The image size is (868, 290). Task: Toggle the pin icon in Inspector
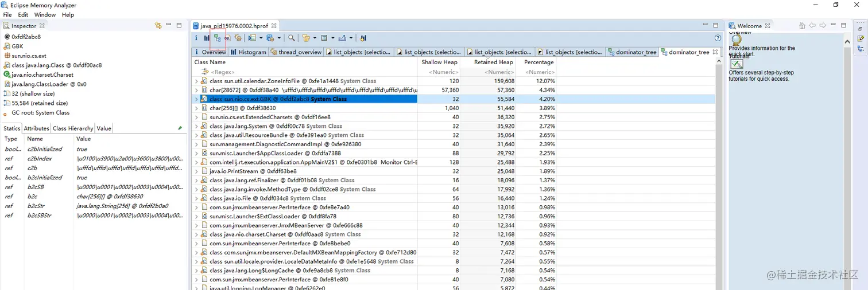(180, 128)
